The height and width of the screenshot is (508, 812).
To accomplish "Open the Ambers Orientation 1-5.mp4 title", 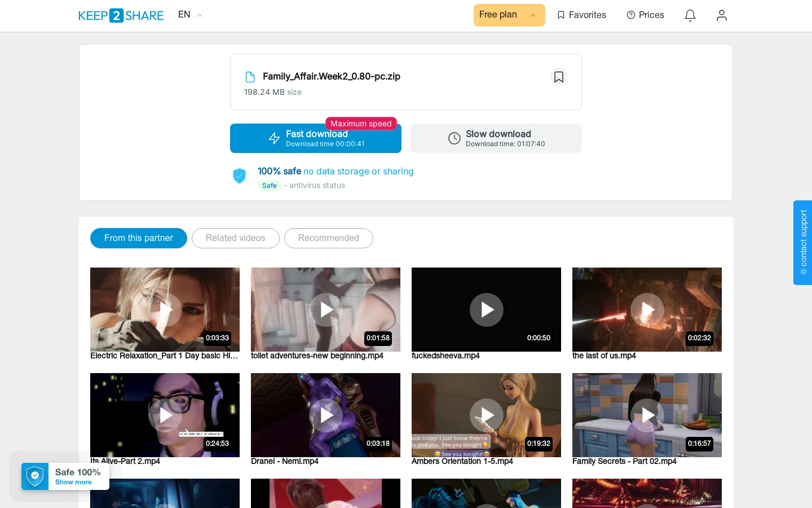I will pos(462,461).
